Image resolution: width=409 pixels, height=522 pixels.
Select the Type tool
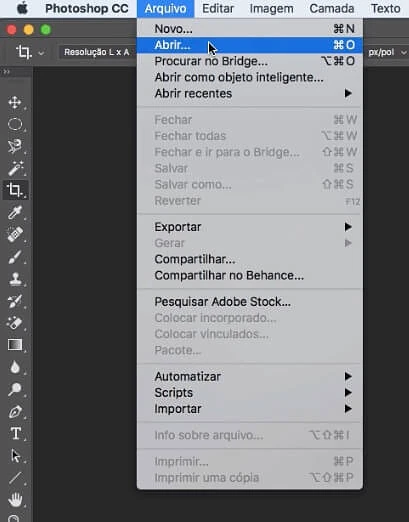pyautogui.click(x=16, y=433)
